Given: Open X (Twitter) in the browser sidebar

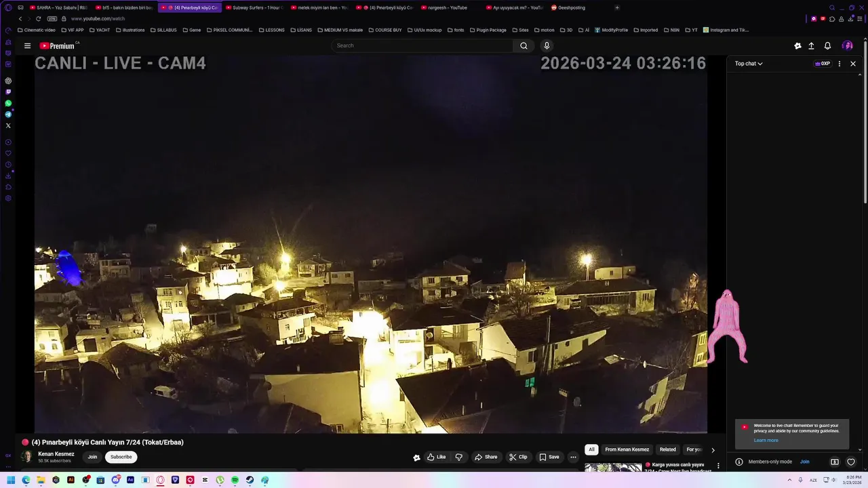Looking at the screenshot, I should [8, 125].
